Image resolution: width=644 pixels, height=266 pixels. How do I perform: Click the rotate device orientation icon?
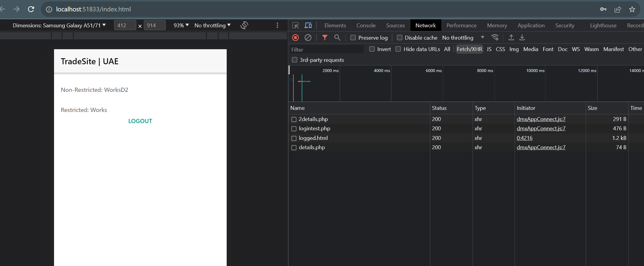244,26
